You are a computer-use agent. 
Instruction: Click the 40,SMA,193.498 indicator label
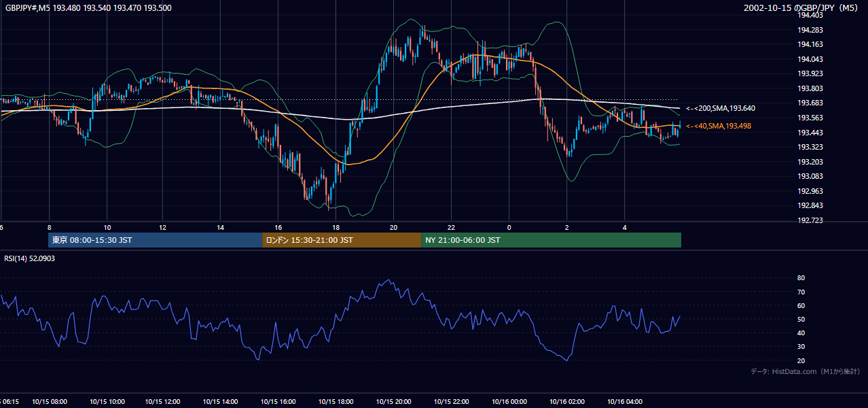(719, 126)
